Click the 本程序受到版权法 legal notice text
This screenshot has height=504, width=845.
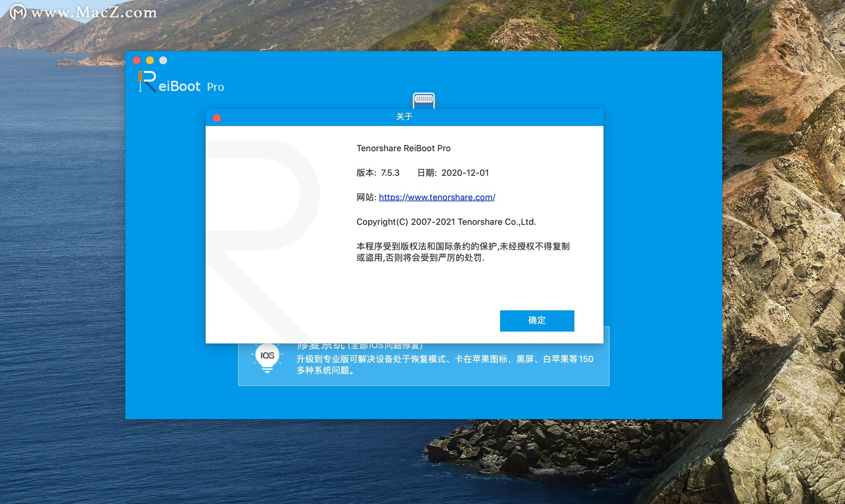463,252
